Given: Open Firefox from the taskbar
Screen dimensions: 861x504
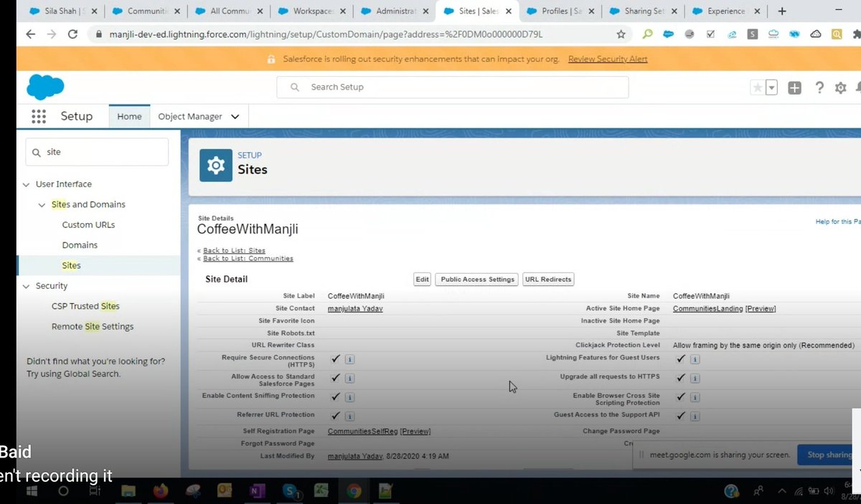Looking at the screenshot, I should (161, 492).
